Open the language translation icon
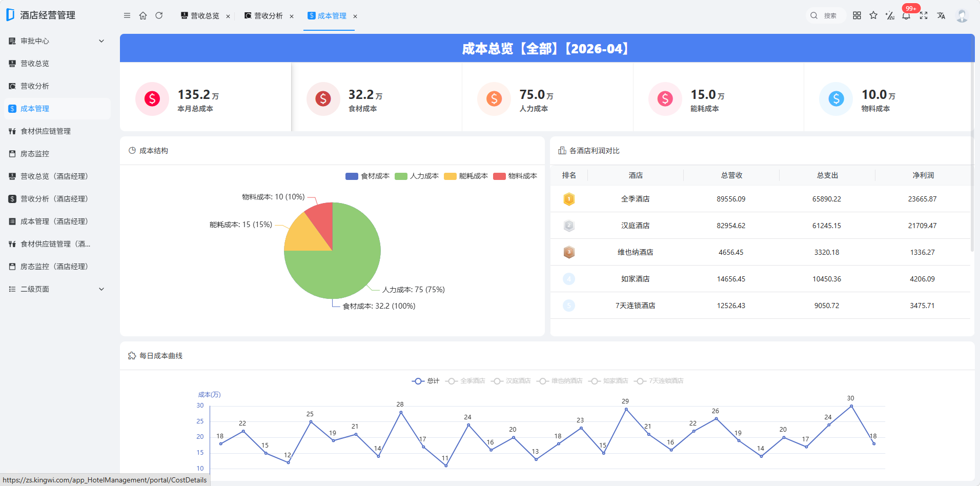Viewport: 980px width, 486px height. click(941, 16)
